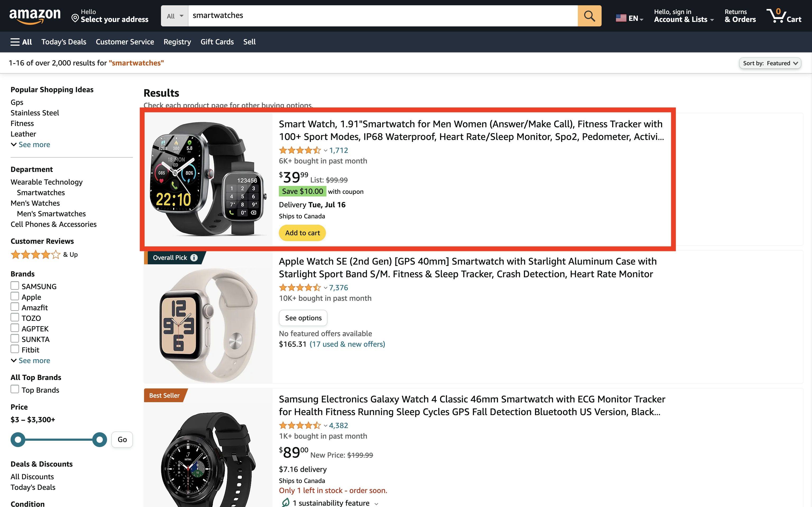The width and height of the screenshot is (812, 507).
Task: Tick the Top Brands checkbox
Action: pyautogui.click(x=15, y=389)
